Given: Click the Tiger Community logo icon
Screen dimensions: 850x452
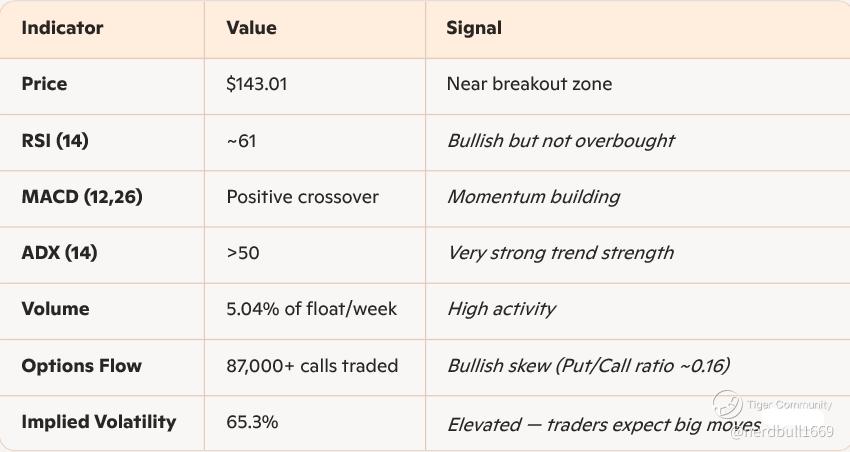Looking at the screenshot, I should click(727, 404).
